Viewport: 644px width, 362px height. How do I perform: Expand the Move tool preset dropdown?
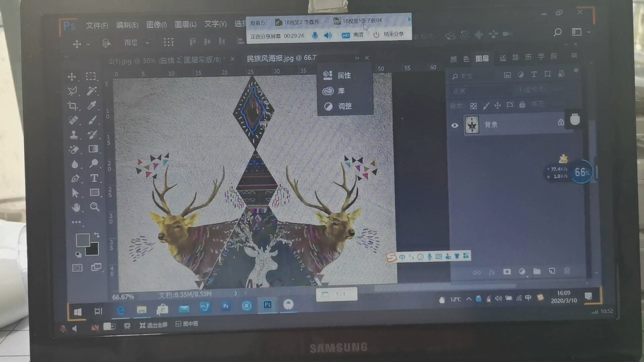click(88, 44)
